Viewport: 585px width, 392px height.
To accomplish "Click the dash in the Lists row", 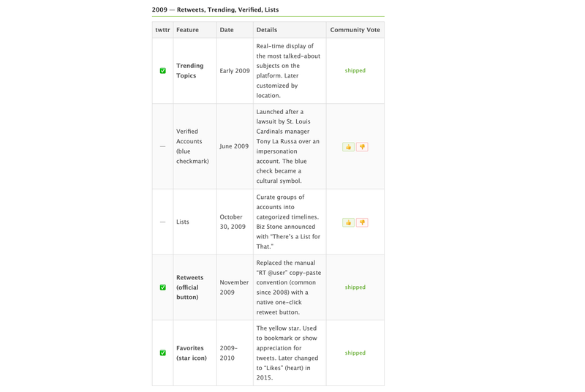I will pyautogui.click(x=162, y=222).
